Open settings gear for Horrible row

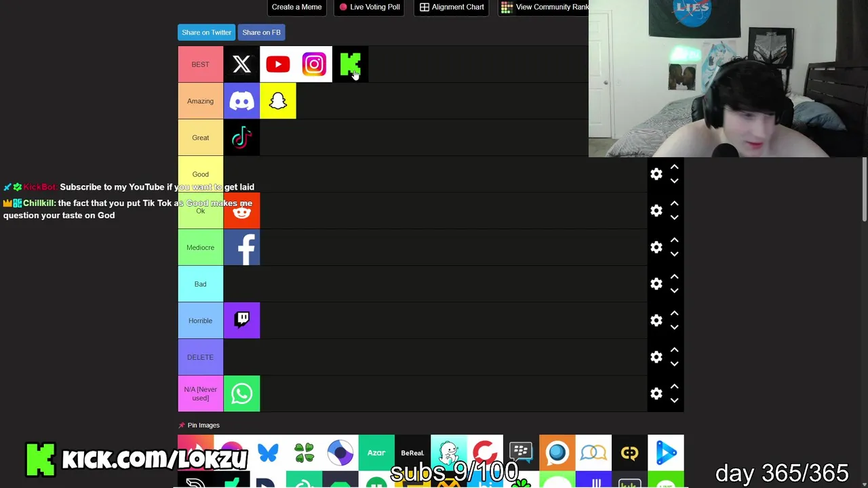656,321
